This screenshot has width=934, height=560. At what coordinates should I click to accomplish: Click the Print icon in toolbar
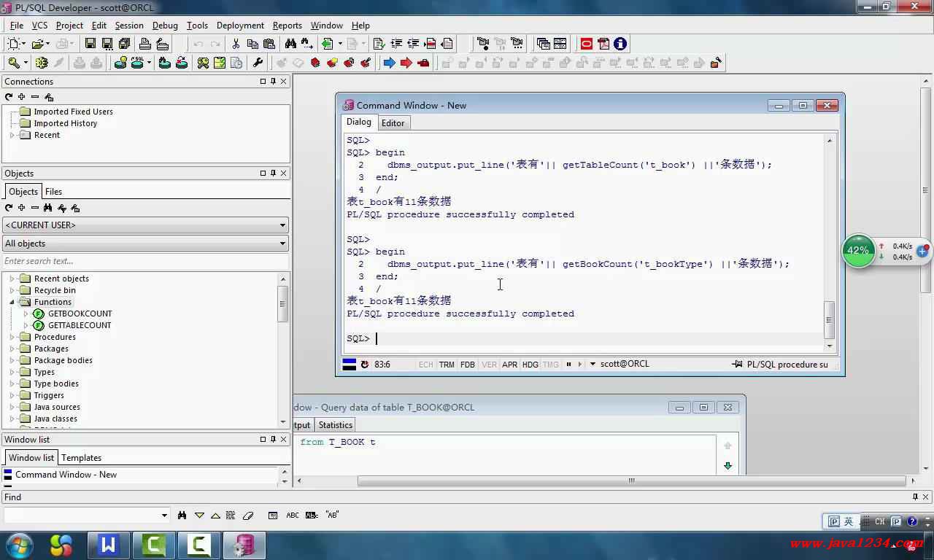click(x=145, y=44)
